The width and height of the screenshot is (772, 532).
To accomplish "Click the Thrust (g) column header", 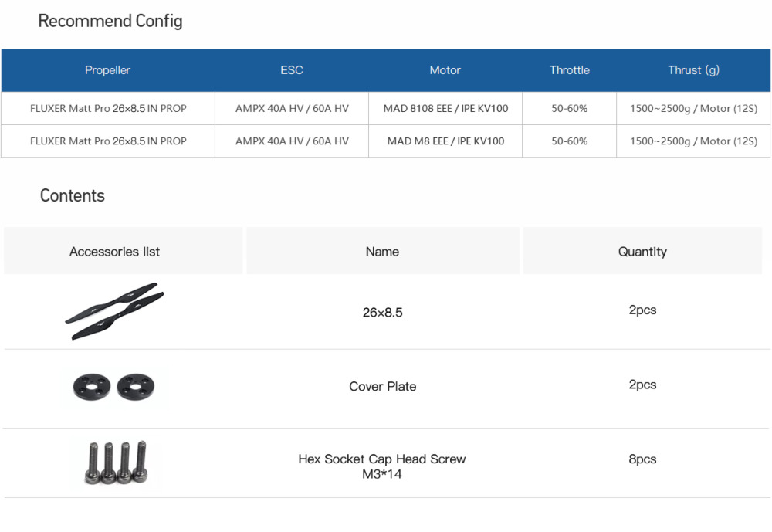I will point(693,70).
